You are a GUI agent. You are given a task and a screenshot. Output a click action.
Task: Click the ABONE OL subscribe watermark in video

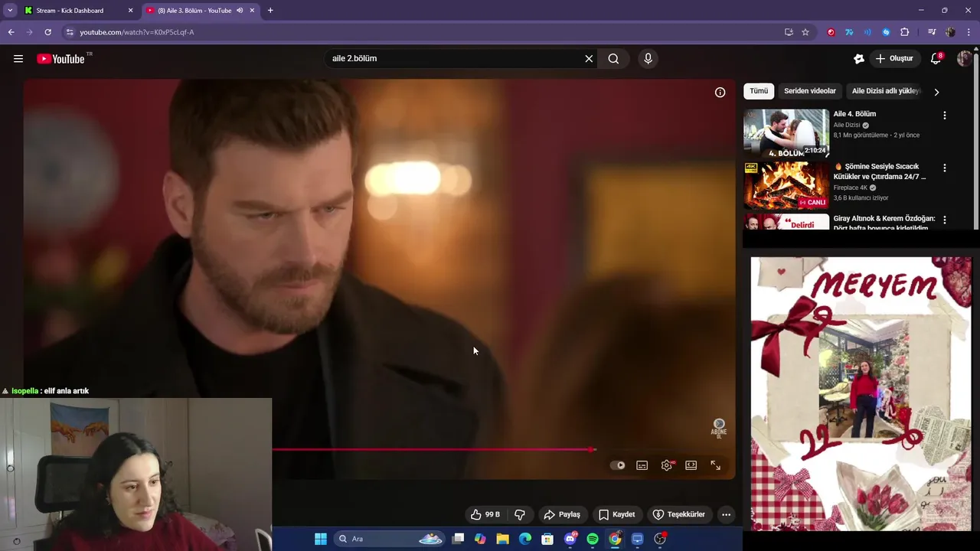(x=718, y=429)
